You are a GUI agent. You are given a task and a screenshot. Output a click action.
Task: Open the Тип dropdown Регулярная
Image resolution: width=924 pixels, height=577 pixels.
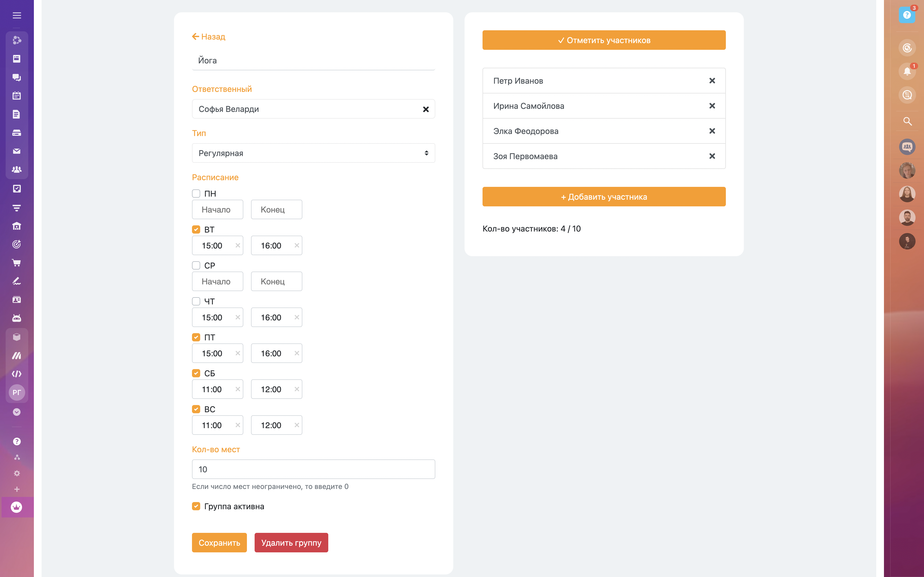click(313, 153)
